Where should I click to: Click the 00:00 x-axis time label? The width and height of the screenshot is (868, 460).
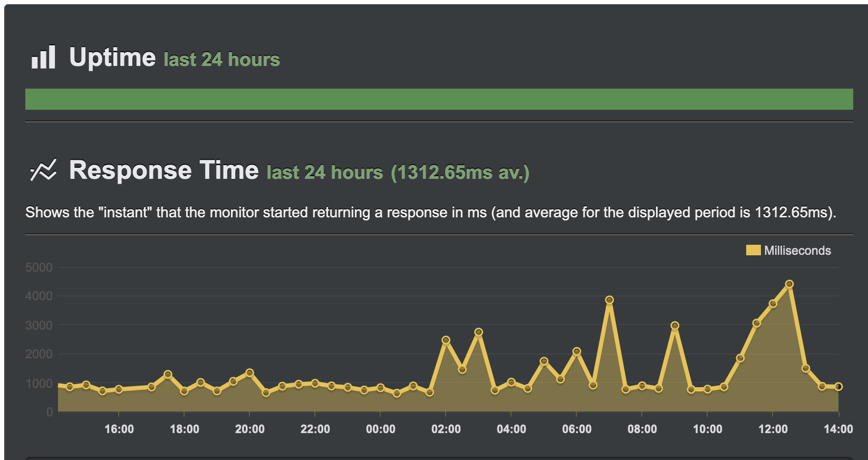[x=381, y=429]
